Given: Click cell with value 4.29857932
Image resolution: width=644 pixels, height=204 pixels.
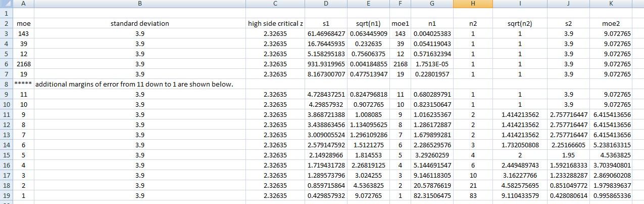Looking at the screenshot, I should 326,104.
